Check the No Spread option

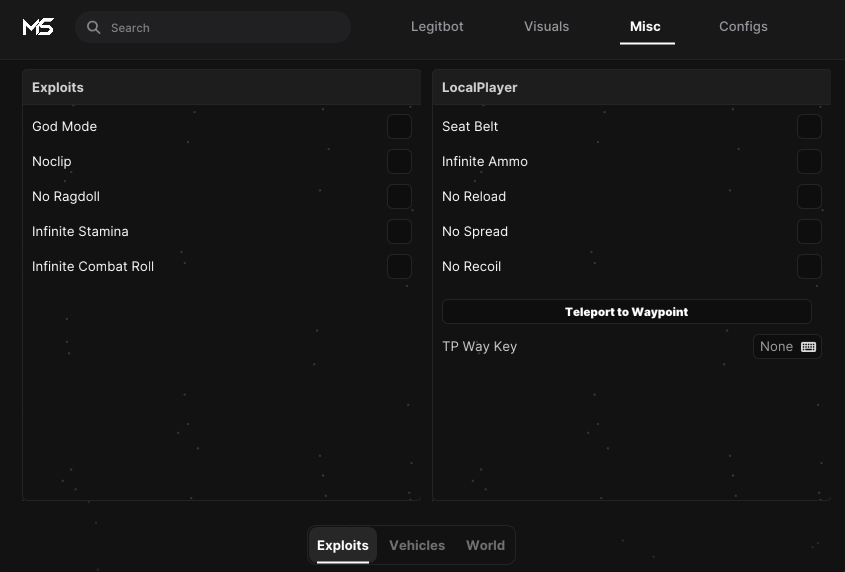(x=809, y=231)
